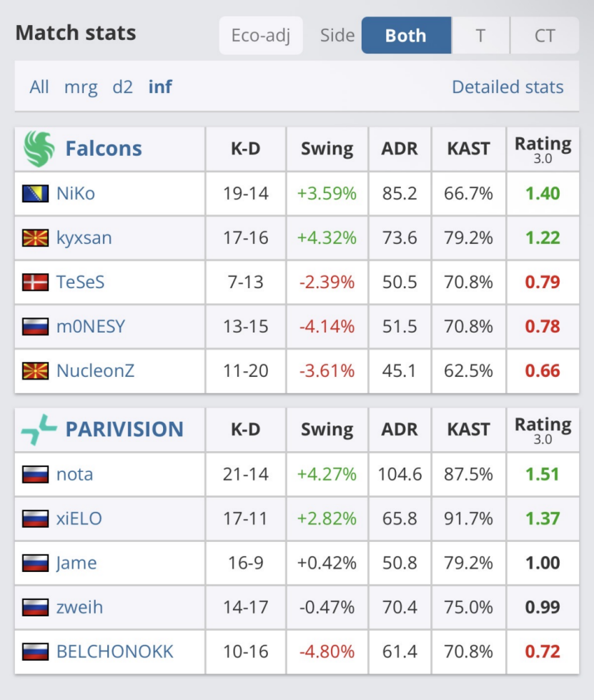Click the Bosnia flag beside NiKo
This screenshot has width=594, height=700.
pos(35,194)
